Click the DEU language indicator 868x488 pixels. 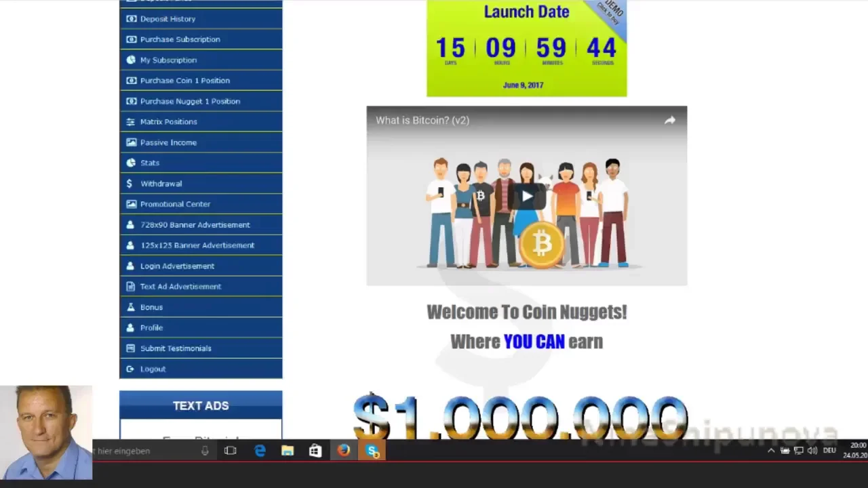coord(829,451)
